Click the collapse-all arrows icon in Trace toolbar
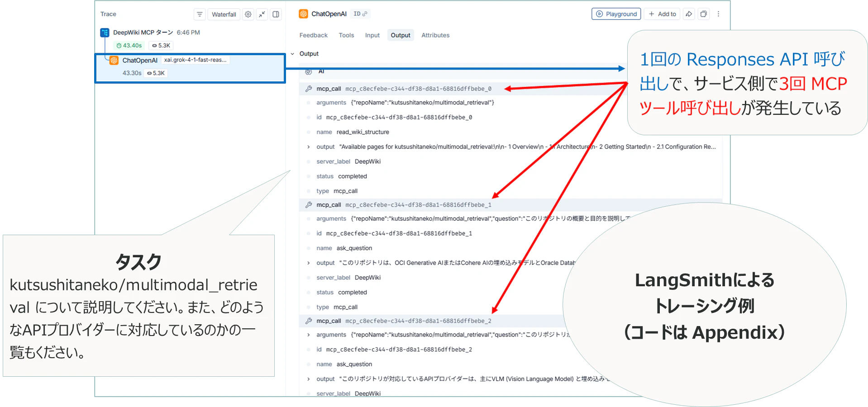 point(262,14)
